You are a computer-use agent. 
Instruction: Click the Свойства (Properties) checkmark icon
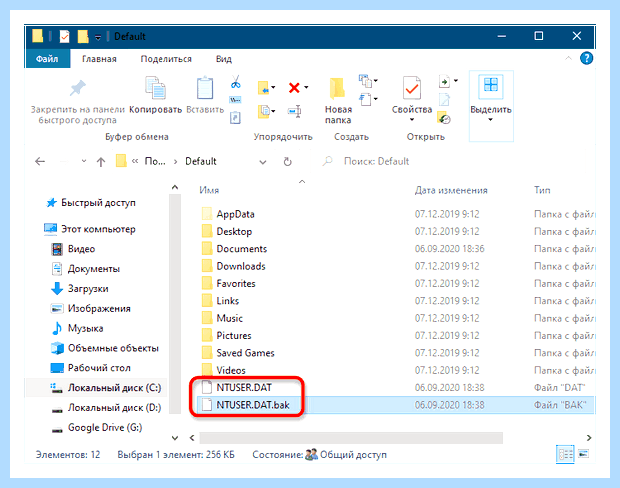pyautogui.click(x=412, y=87)
